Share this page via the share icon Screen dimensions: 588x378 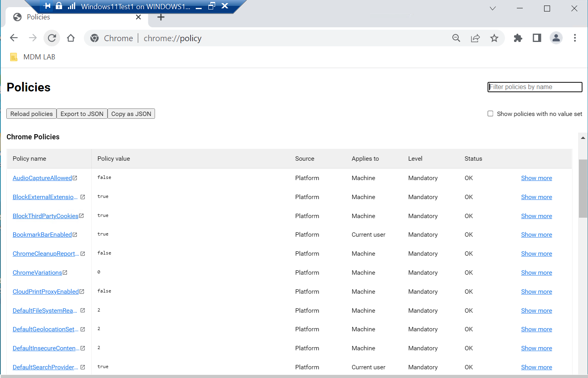[x=475, y=38]
